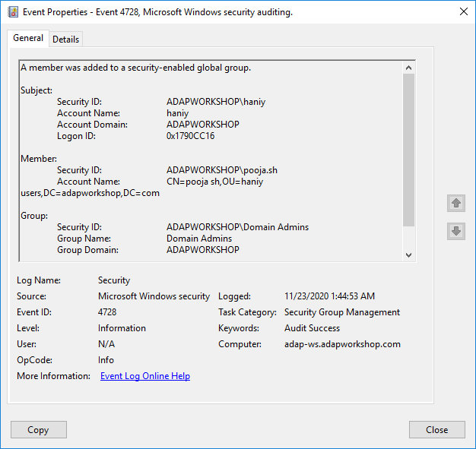The height and width of the screenshot is (449, 476).
Task: Click the Logged value 11/23/2020 1:44:53 AM
Action: [330, 296]
